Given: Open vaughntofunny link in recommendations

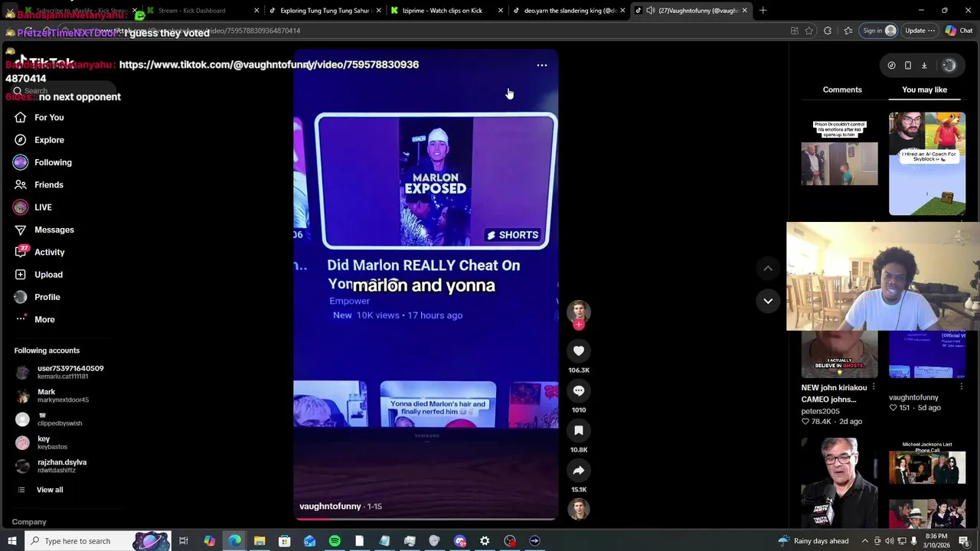Looking at the screenshot, I should (x=913, y=397).
